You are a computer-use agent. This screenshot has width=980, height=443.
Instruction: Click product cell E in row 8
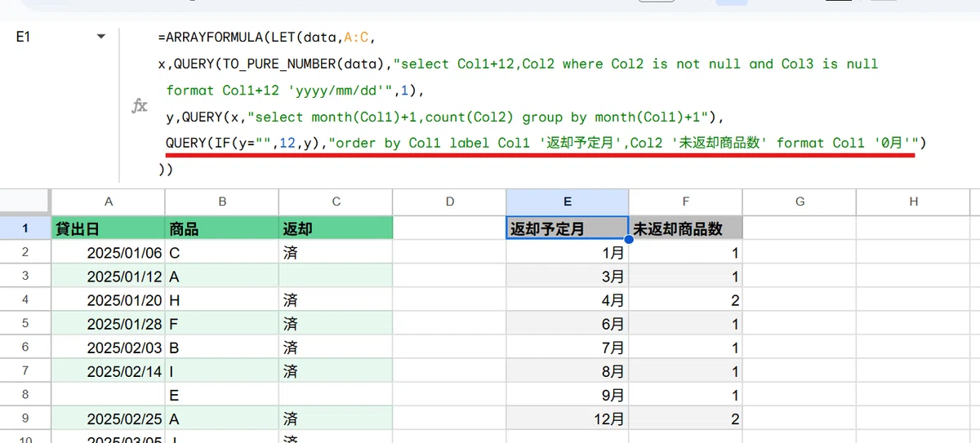point(221,394)
